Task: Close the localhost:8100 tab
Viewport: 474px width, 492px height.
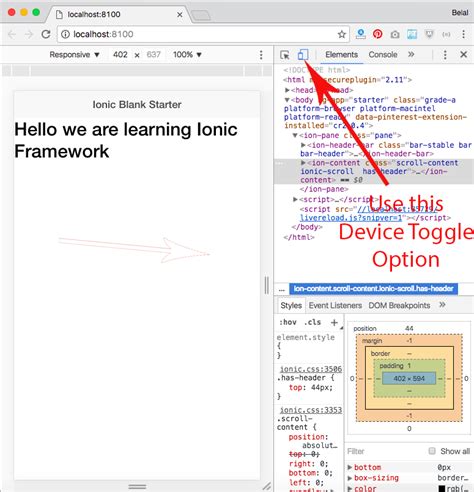Action: coord(180,15)
